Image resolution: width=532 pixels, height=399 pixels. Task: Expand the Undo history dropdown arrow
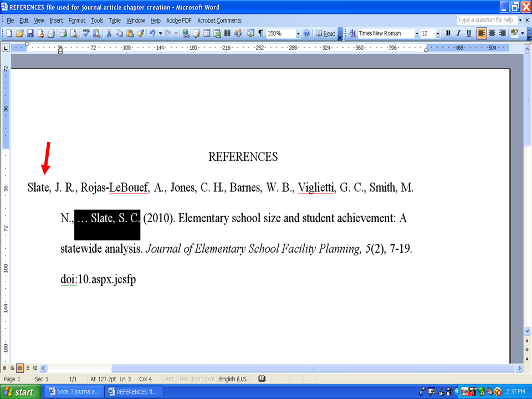(161, 33)
